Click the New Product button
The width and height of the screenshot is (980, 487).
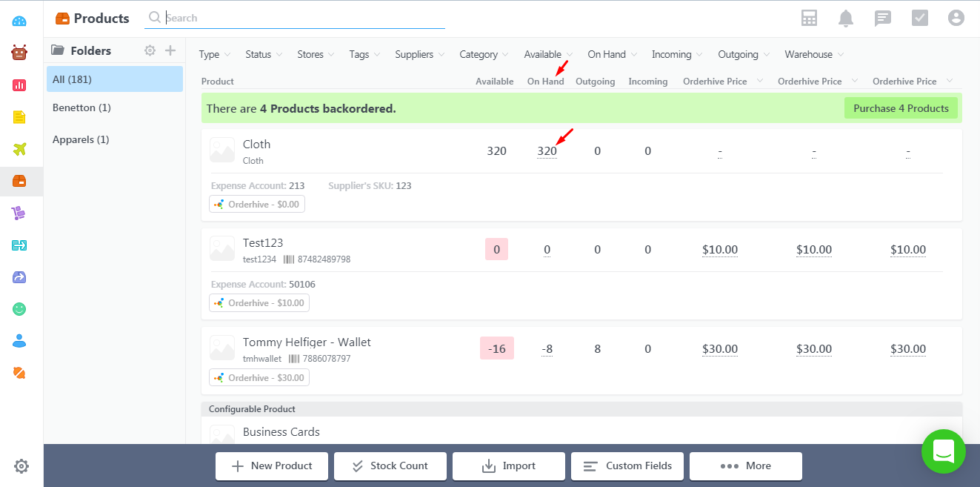pos(272,466)
